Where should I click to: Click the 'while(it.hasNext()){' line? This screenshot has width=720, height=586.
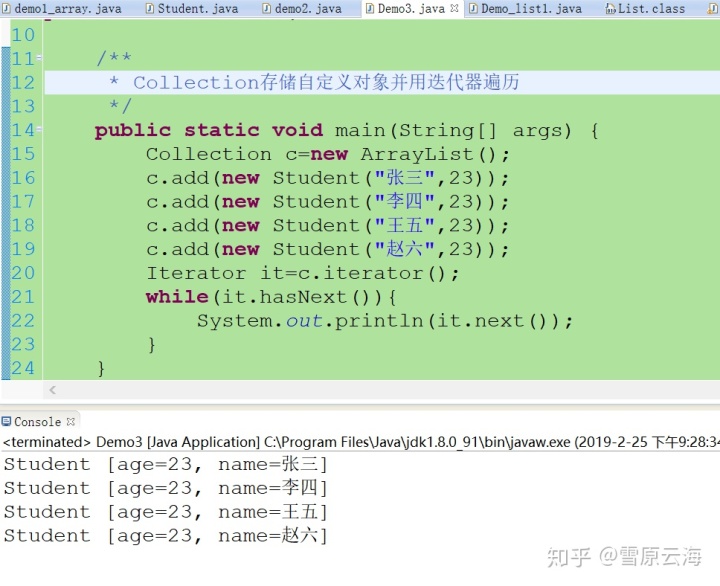coord(271,297)
